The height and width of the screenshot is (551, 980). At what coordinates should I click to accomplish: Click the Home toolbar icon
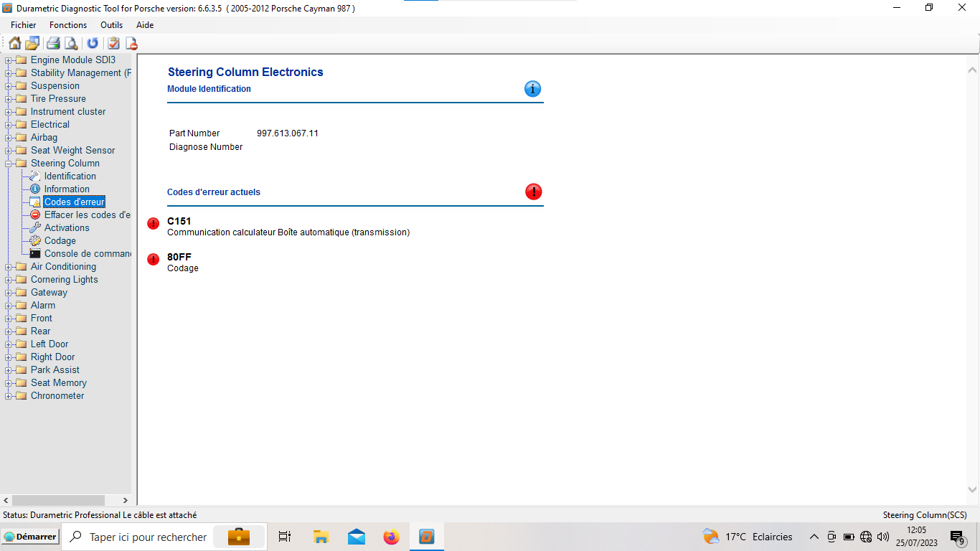coord(14,43)
